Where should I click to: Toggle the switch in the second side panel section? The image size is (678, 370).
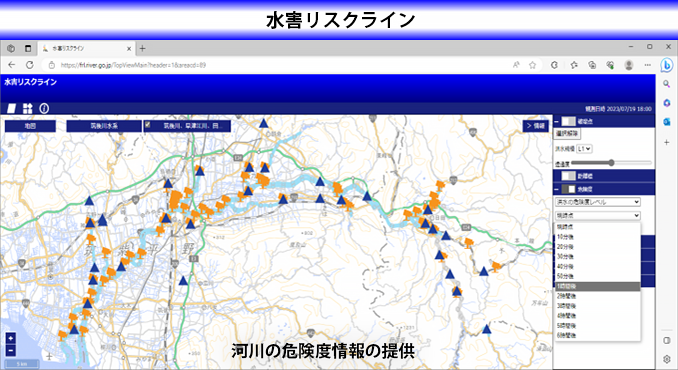568,175
